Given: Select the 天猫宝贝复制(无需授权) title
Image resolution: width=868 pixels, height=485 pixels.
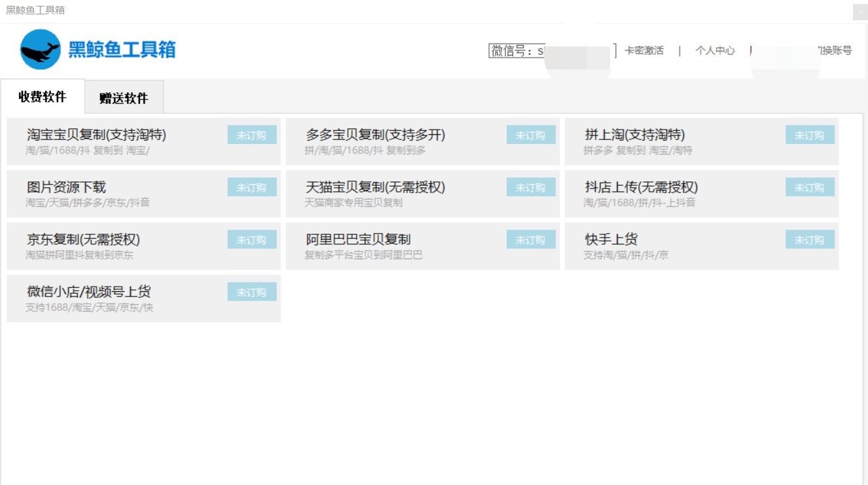Looking at the screenshot, I should [375, 187].
